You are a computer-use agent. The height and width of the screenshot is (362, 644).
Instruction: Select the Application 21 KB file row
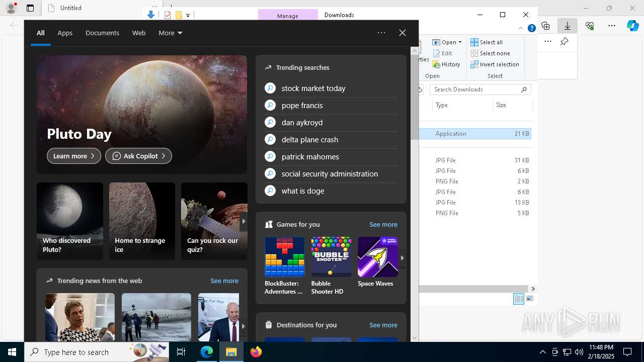pyautogui.click(x=475, y=134)
